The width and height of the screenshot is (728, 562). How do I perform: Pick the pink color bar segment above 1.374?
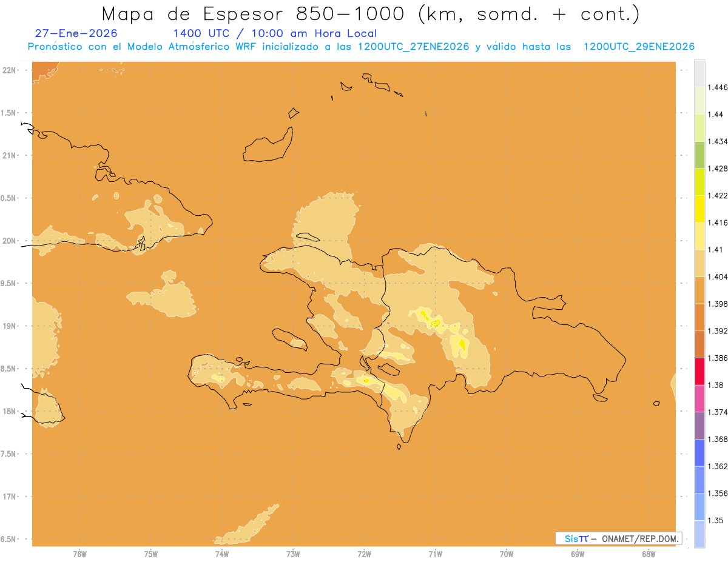tap(699, 399)
